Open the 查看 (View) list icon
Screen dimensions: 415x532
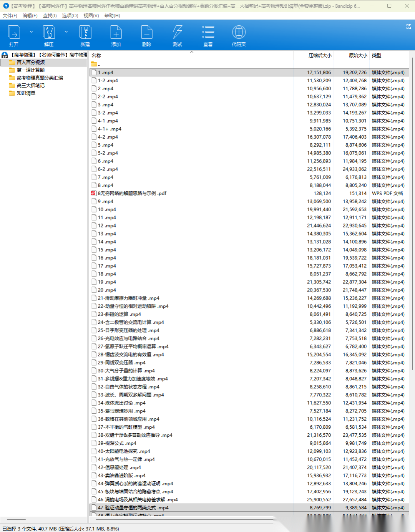208,35
